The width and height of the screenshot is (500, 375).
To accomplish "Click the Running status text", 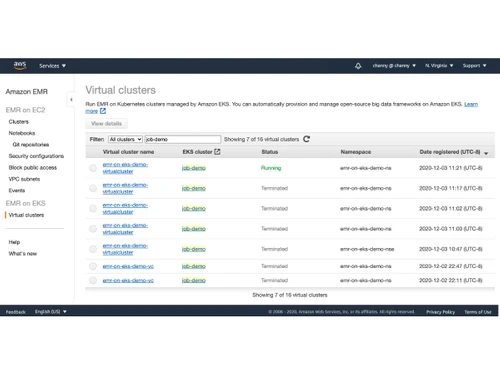I will 271,168.
